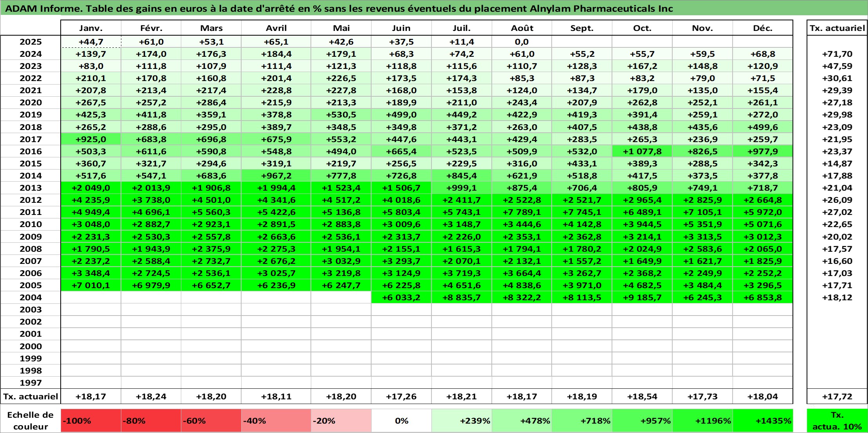This screenshot has width=868, height=433.
Task: Click cell +925,0 in 2017 row
Action: tap(91, 139)
